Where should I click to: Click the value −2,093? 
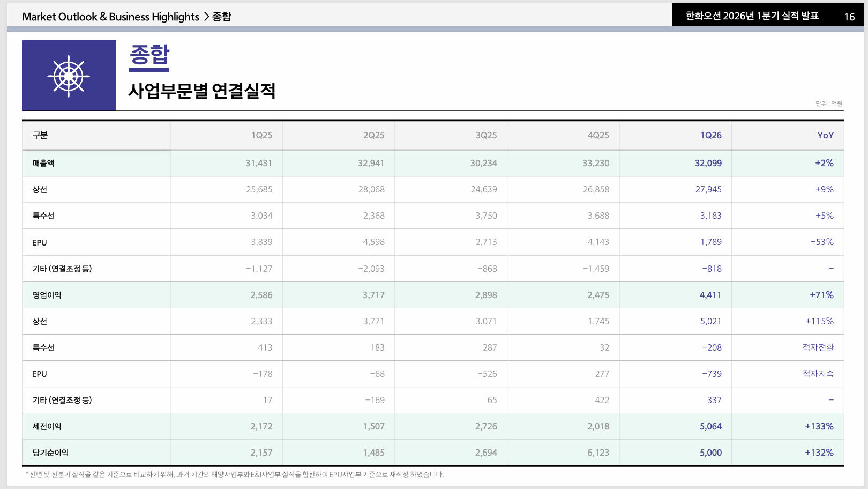point(371,269)
